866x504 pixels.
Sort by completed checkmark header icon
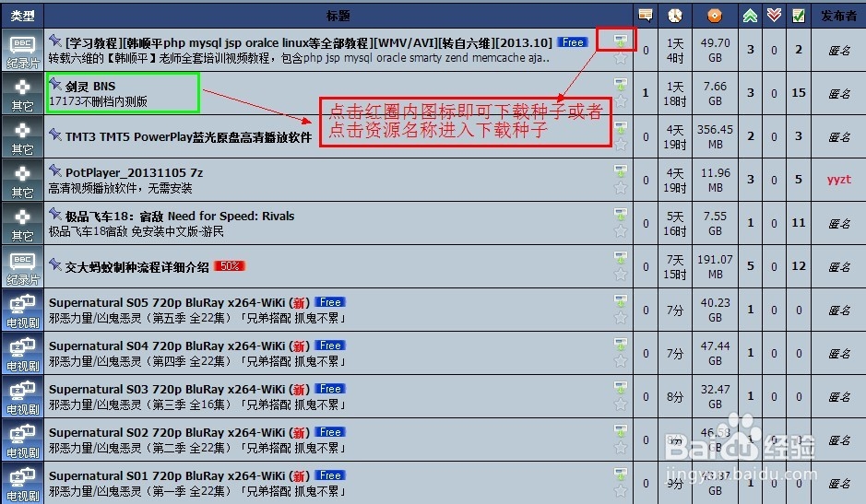tap(798, 16)
